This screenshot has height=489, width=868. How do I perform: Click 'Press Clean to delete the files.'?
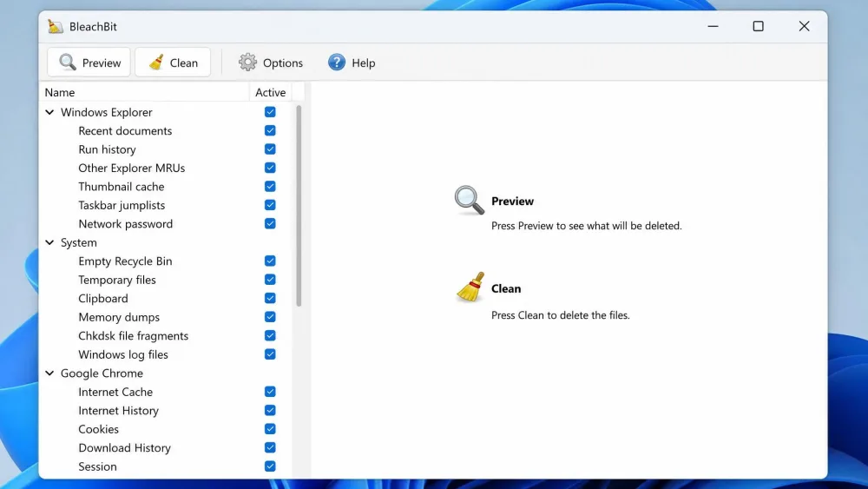[560, 315]
